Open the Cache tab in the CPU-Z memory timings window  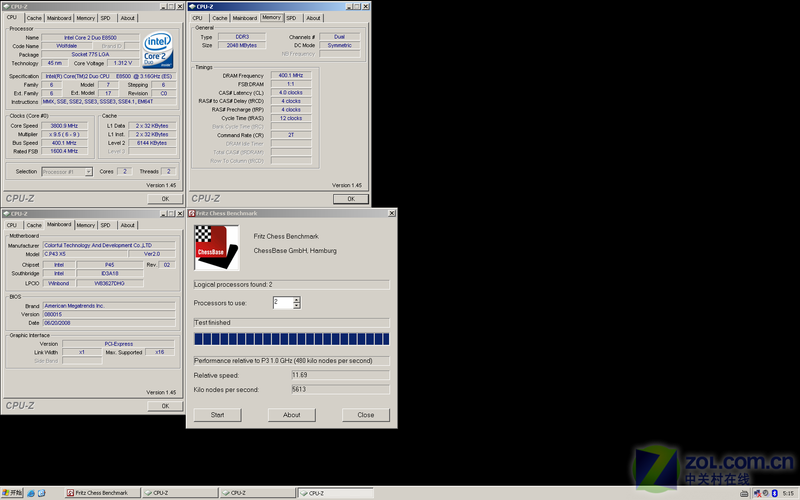tap(220, 18)
